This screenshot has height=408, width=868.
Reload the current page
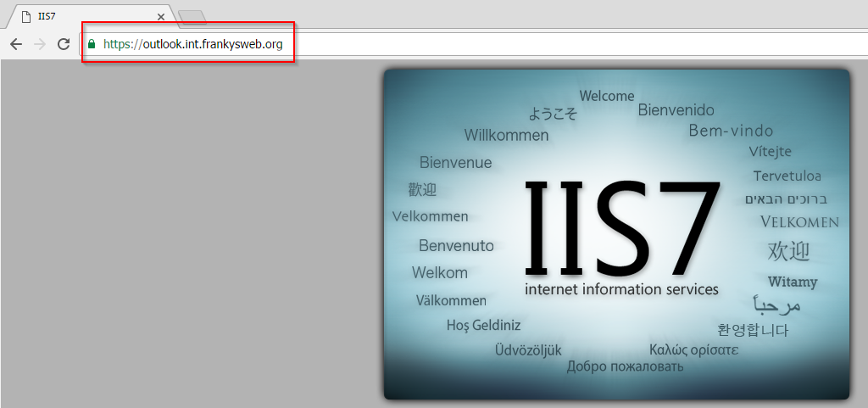64,44
